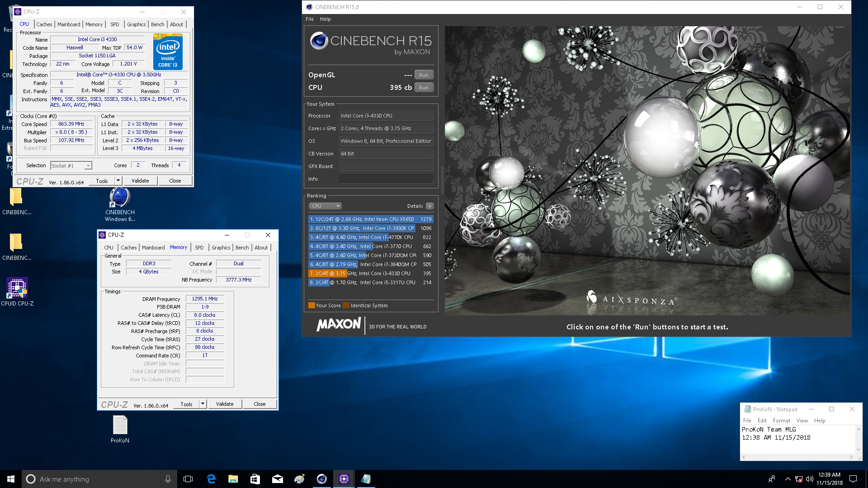Open the Cinebench Help menu

click(x=325, y=19)
